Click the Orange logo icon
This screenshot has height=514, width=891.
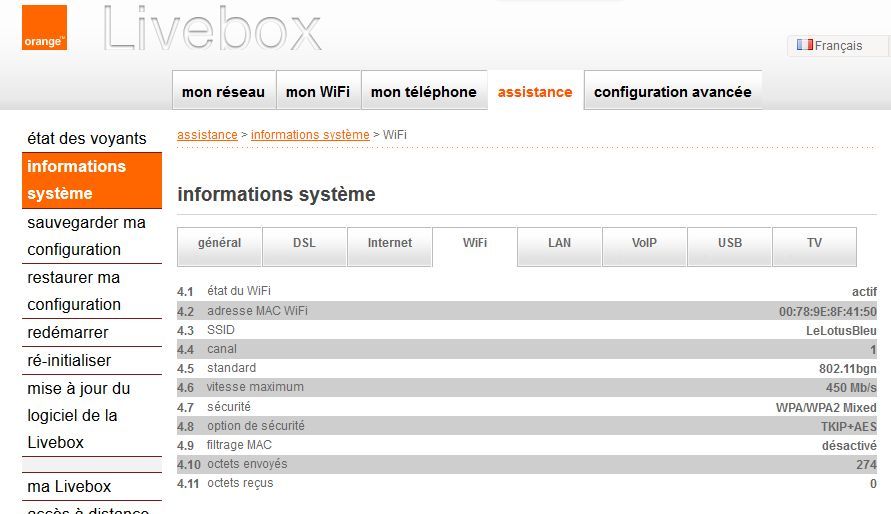44,28
